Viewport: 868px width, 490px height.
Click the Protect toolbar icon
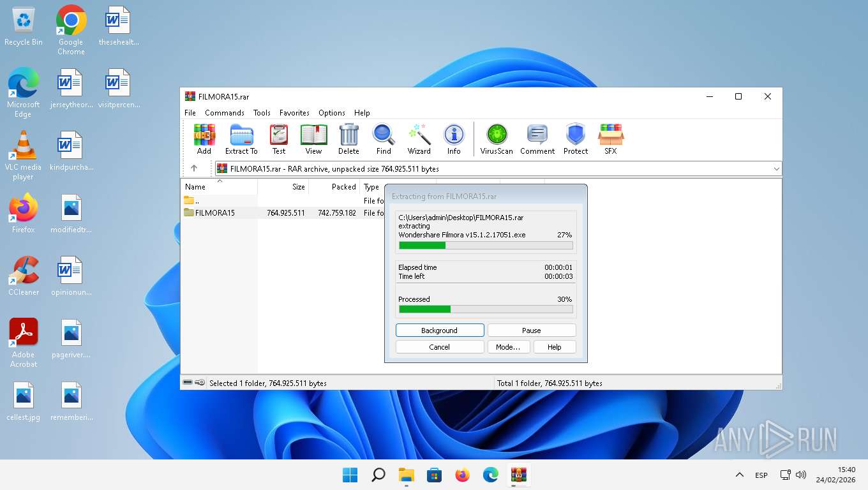coord(576,139)
